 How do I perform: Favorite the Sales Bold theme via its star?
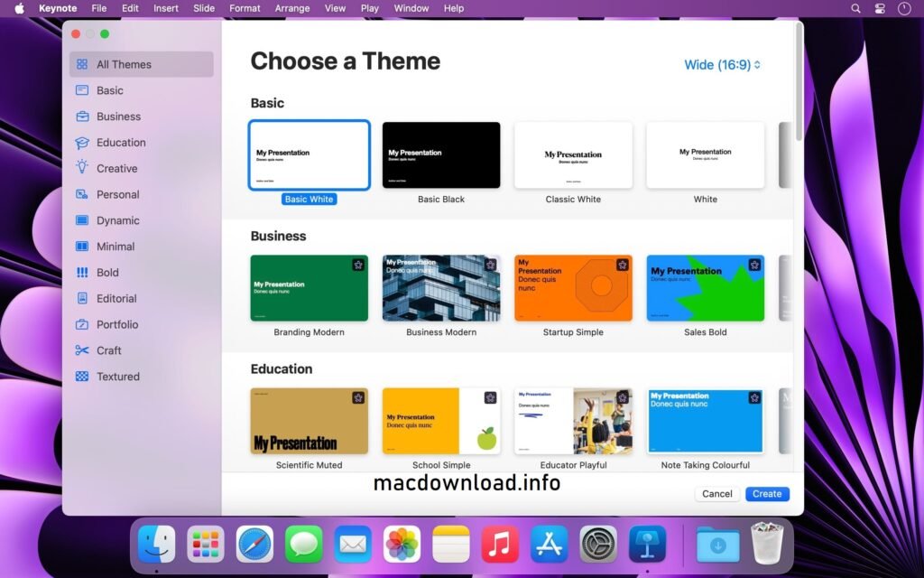tap(753, 265)
